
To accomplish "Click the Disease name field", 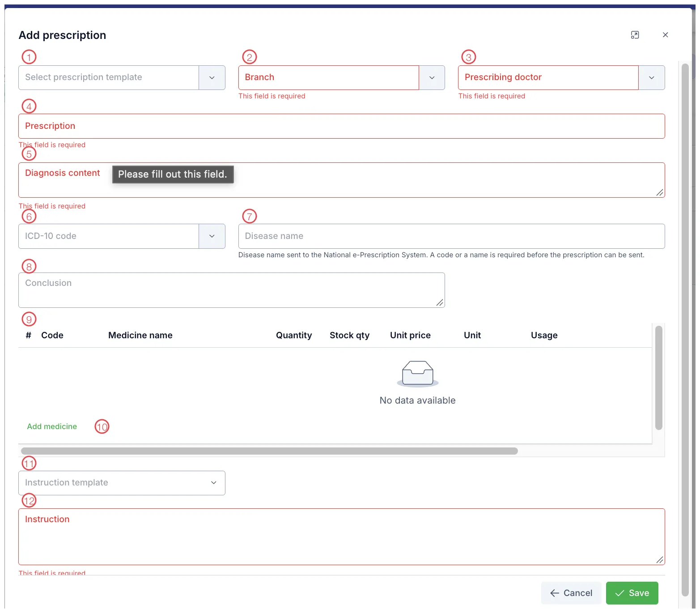I will 452,236.
